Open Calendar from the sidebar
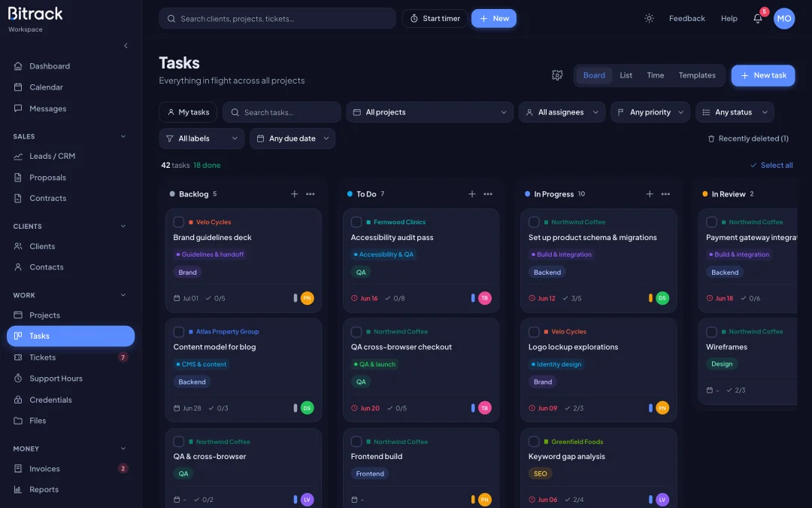Image resolution: width=812 pixels, height=508 pixels. coord(71,87)
